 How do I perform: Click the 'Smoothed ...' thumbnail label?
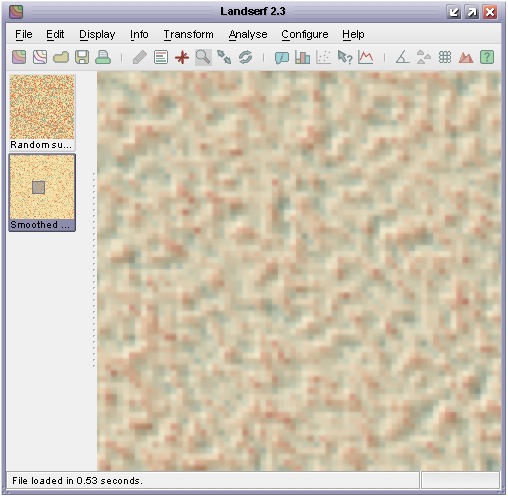click(40, 225)
